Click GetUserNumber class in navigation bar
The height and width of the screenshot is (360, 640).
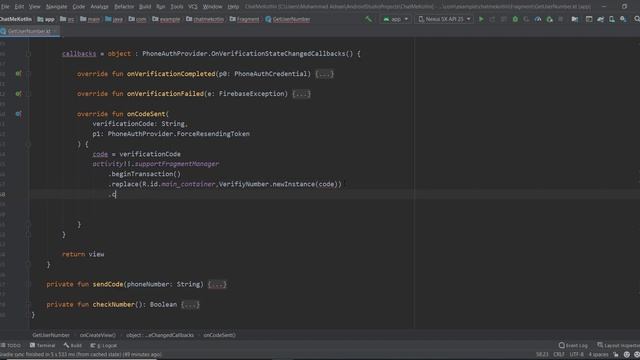(288, 19)
